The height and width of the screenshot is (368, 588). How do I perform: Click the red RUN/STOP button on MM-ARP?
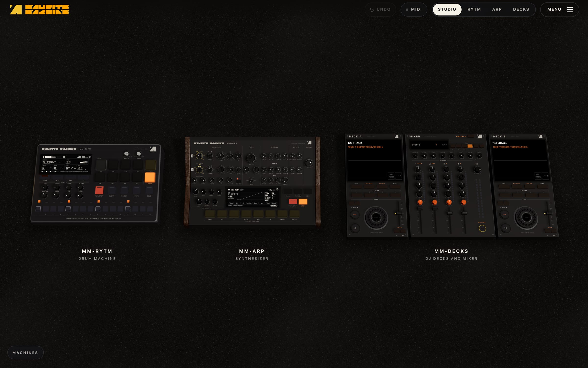[x=293, y=201]
